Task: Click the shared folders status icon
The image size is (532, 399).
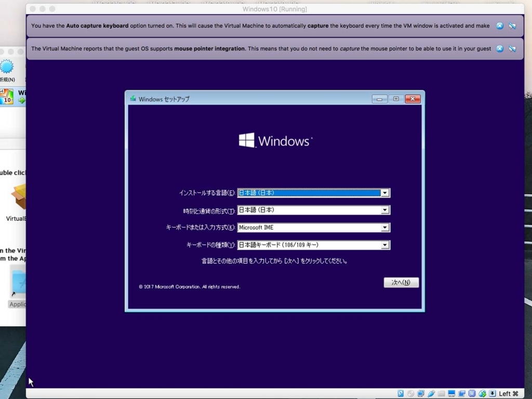Action: tap(442, 393)
